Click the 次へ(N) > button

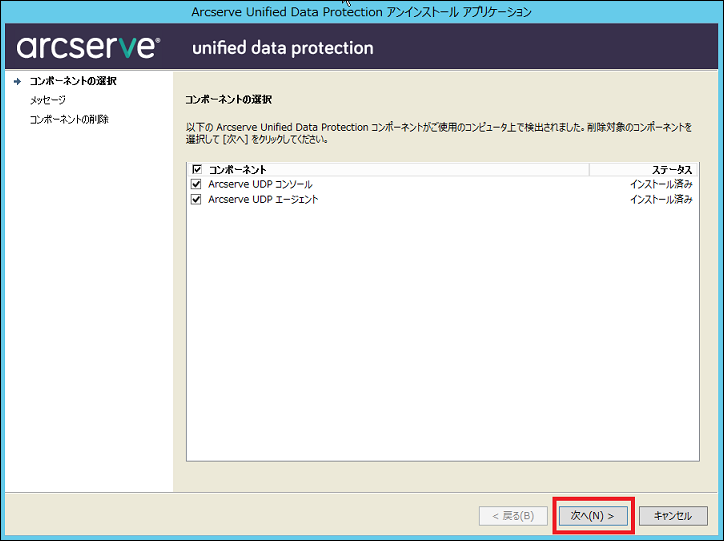[x=593, y=516]
